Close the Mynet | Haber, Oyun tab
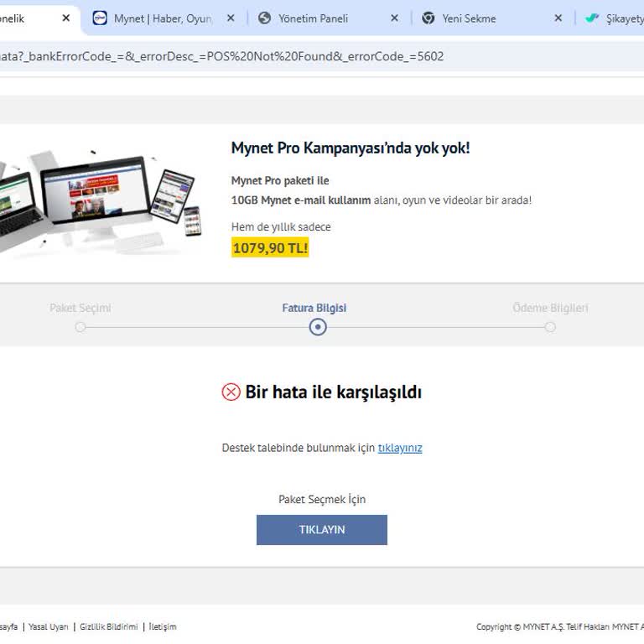The height and width of the screenshot is (644, 644). [x=231, y=18]
